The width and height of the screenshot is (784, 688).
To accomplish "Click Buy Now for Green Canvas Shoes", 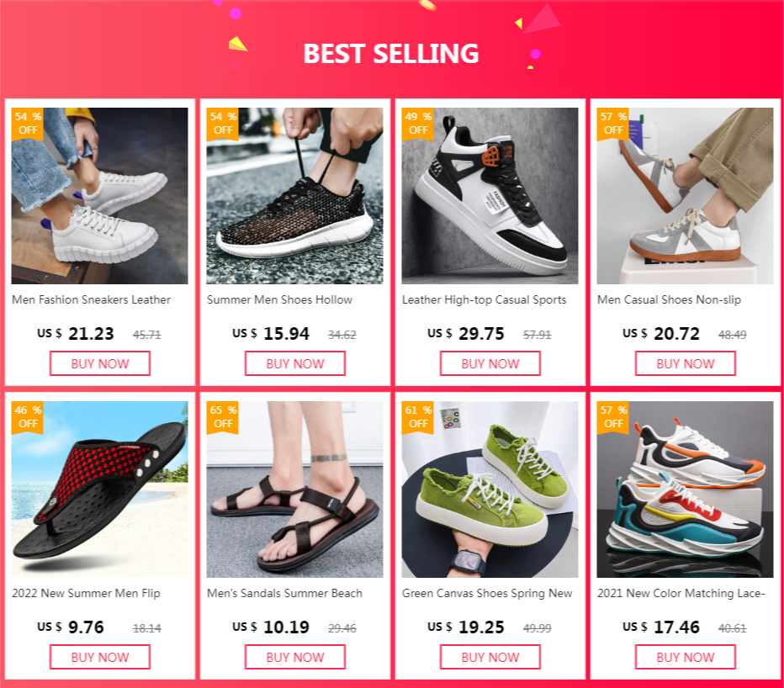I will (490, 657).
